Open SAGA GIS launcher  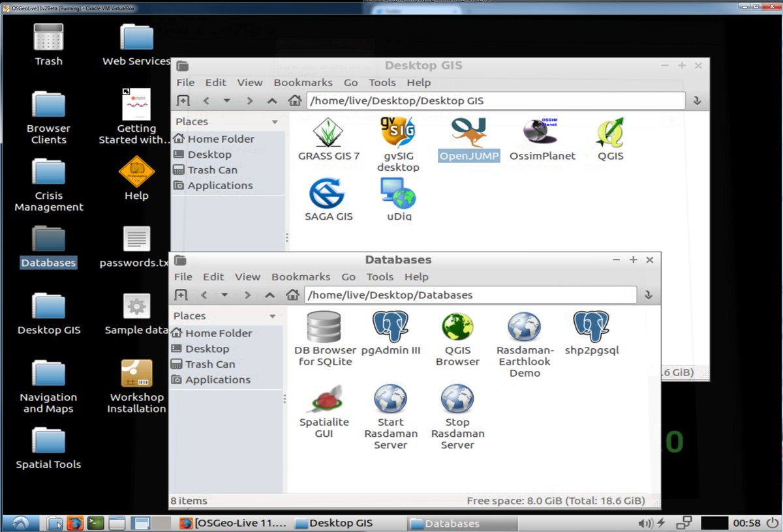click(x=328, y=193)
